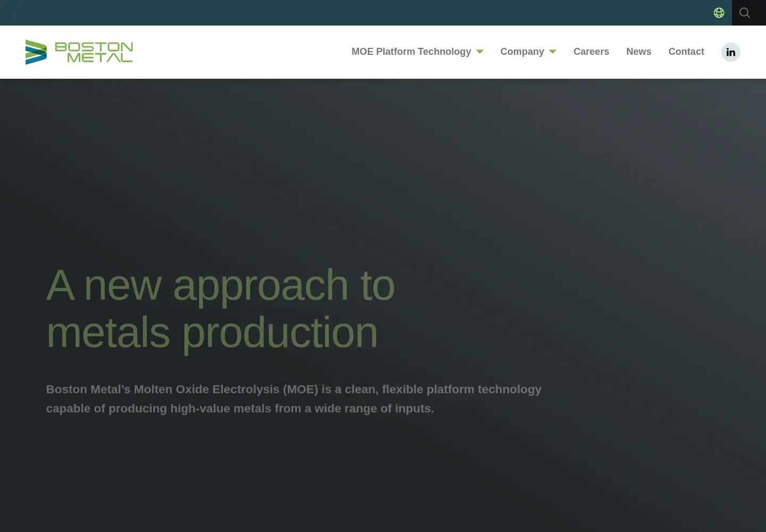The width and height of the screenshot is (766, 532).
Task: Expand the Company dropdown arrow
Action: (x=553, y=52)
